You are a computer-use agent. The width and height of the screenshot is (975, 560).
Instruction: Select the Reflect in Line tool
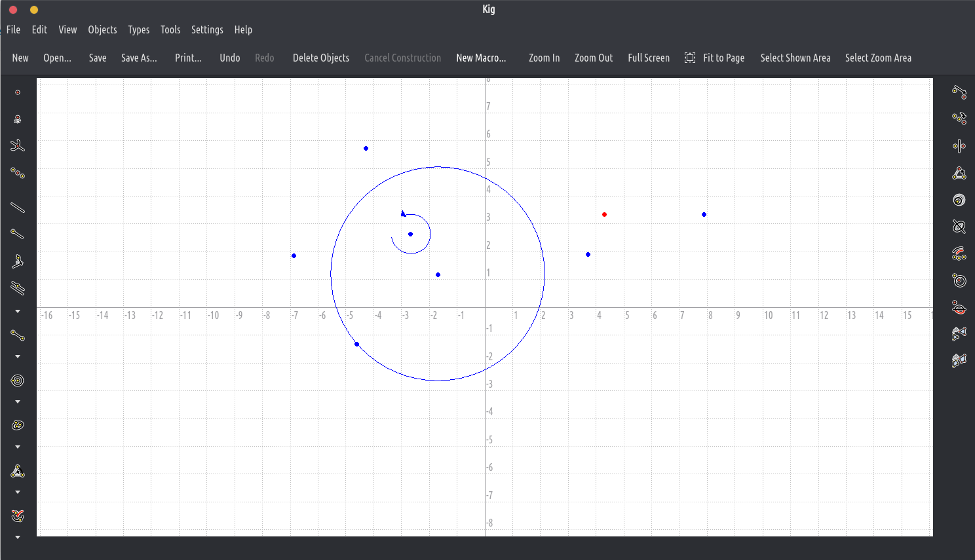pos(959,146)
